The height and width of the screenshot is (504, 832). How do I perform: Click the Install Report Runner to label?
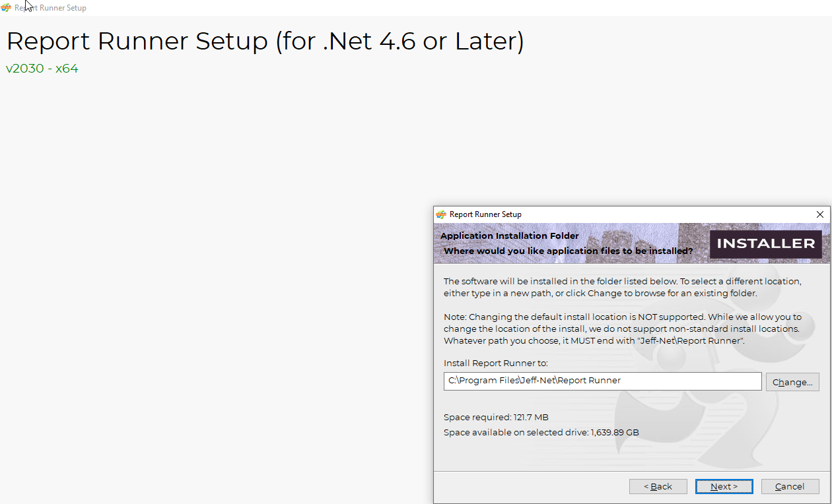coord(496,363)
